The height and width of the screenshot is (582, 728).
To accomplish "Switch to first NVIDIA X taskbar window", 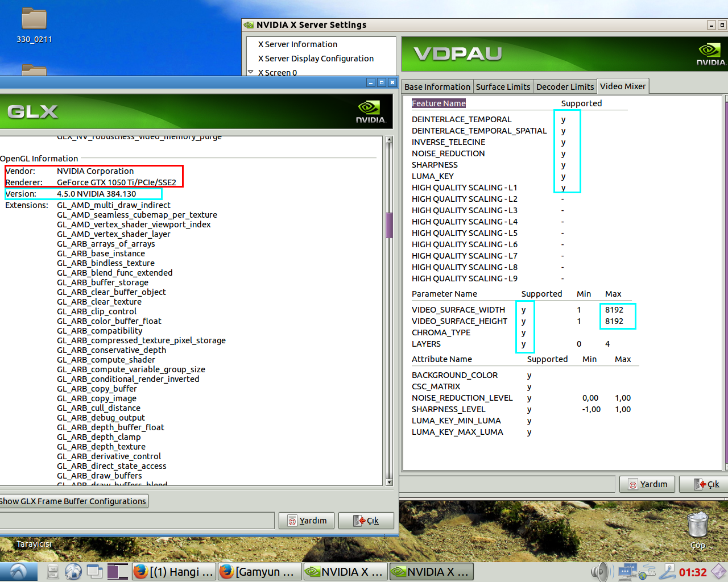I will (345, 572).
